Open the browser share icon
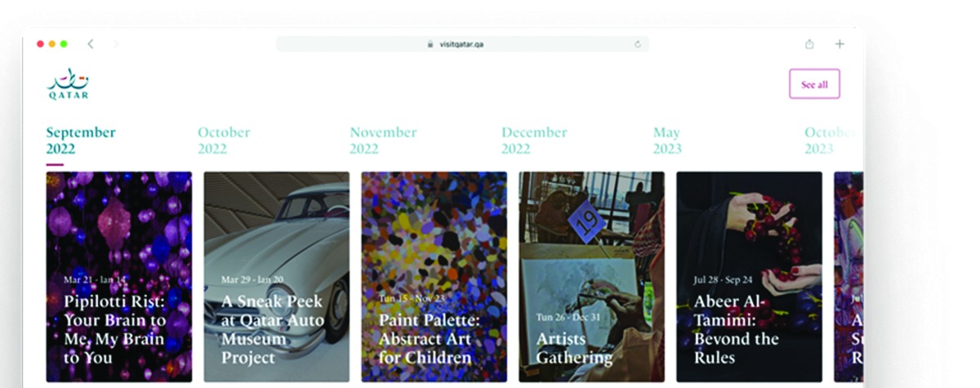Image resolution: width=980 pixels, height=388 pixels. [809, 44]
